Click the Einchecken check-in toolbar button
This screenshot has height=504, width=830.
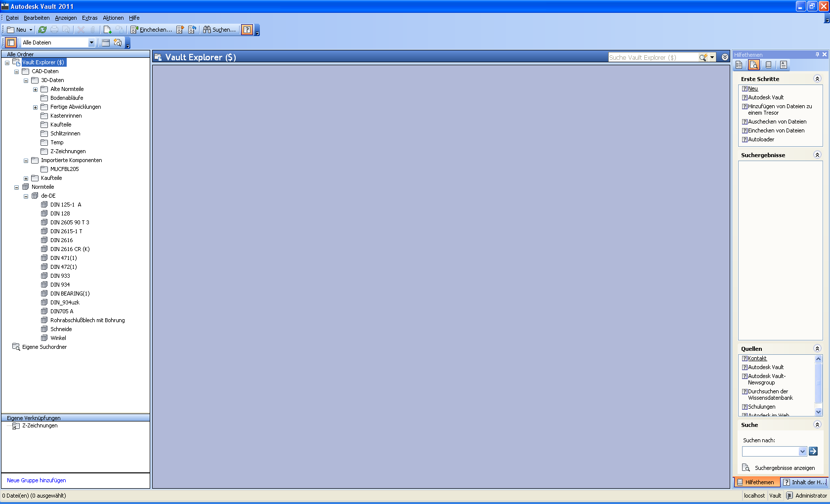(x=151, y=30)
